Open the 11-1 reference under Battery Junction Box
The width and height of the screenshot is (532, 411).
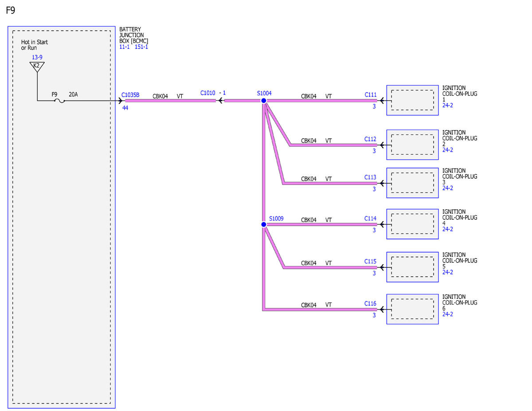(125, 47)
